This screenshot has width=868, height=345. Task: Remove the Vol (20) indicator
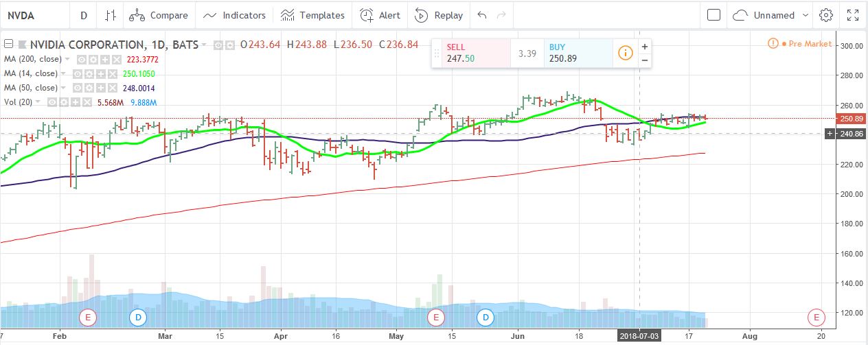tap(87, 102)
